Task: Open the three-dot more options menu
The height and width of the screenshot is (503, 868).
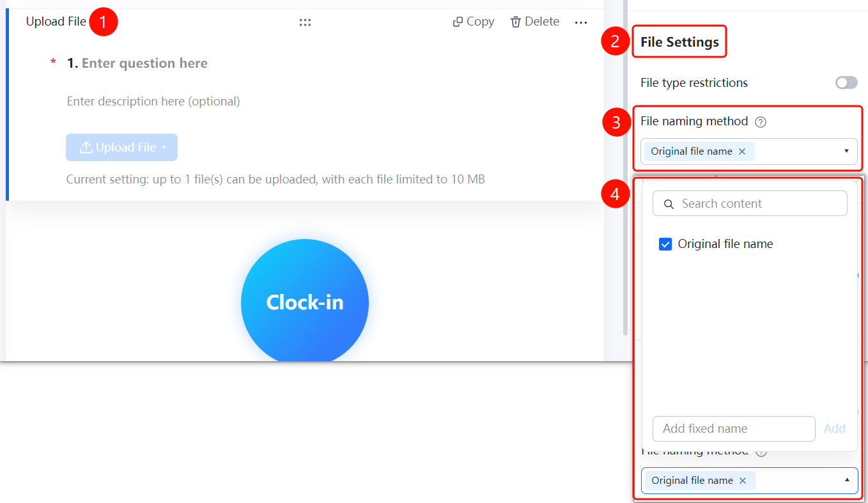Action: (580, 22)
